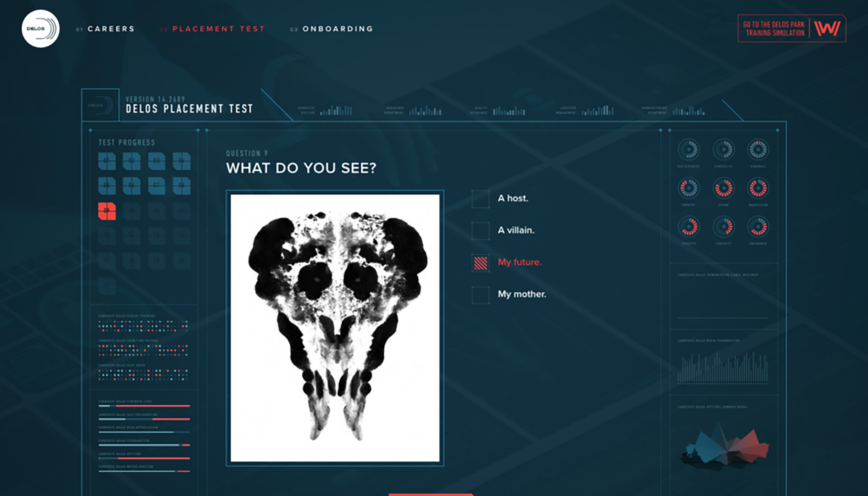Go to the Delos Park training simulation
868x496 pixels.
(774, 28)
